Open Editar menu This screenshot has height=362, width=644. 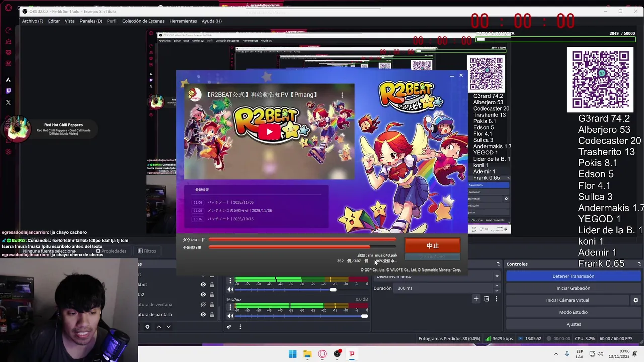click(54, 21)
